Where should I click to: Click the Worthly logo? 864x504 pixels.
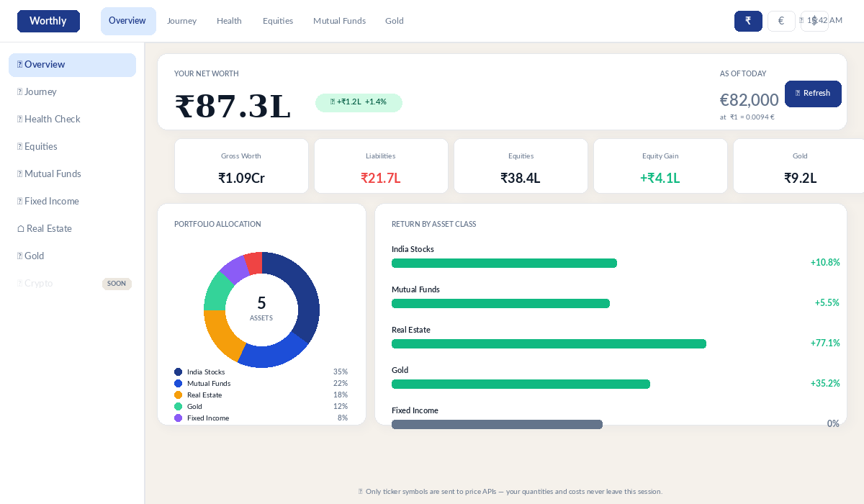[x=48, y=21]
